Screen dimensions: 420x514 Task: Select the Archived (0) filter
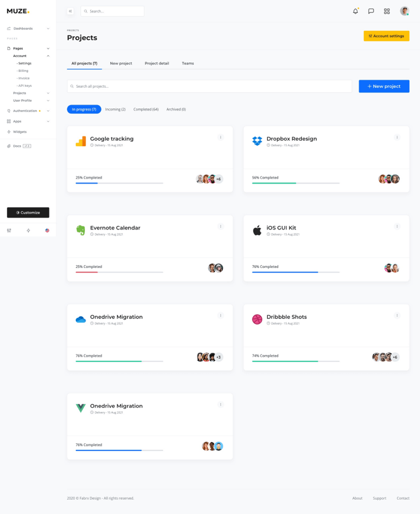(x=176, y=109)
